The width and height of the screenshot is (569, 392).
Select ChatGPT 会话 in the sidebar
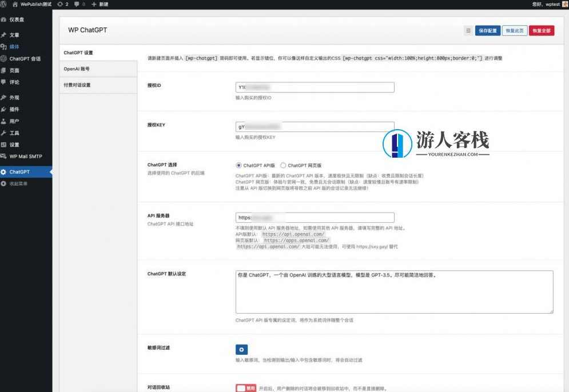pos(26,58)
